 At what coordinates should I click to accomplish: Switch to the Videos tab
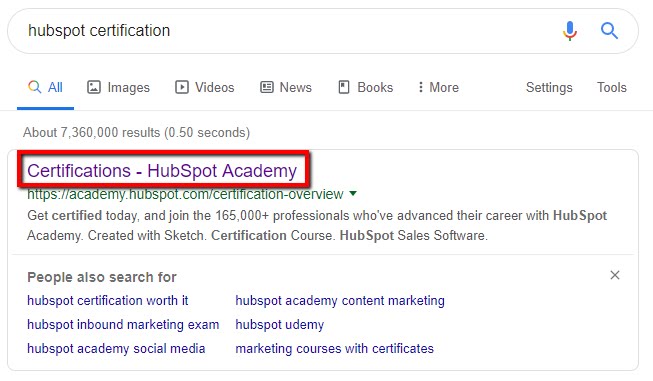pos(204,87)
